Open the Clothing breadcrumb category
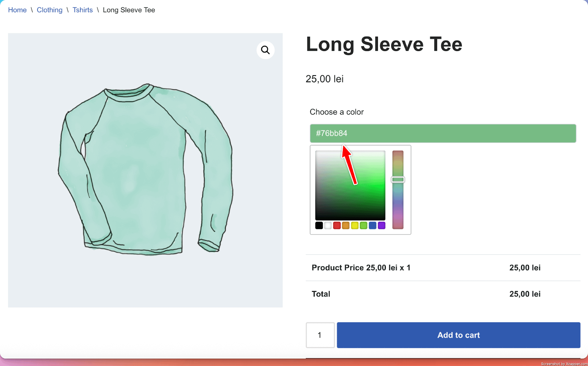Image resolution: width=588 pixels, height=366 pixels. [50, 10]
